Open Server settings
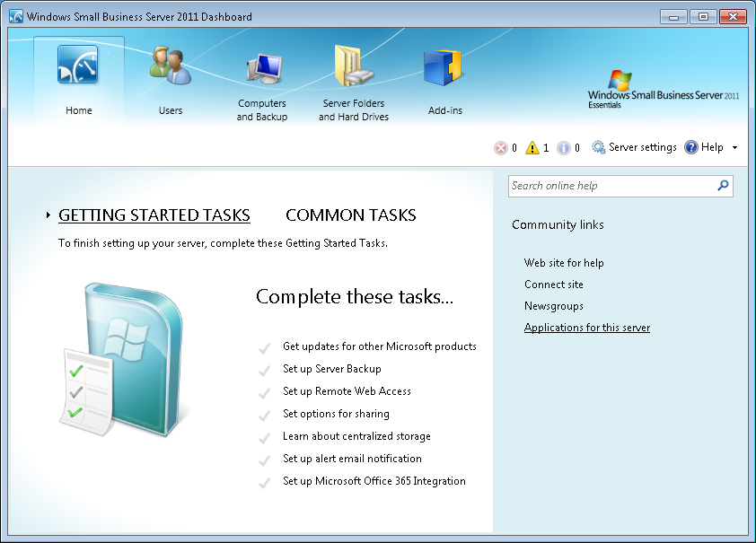This screenshot has height=543, width=756. coord(643,147)
